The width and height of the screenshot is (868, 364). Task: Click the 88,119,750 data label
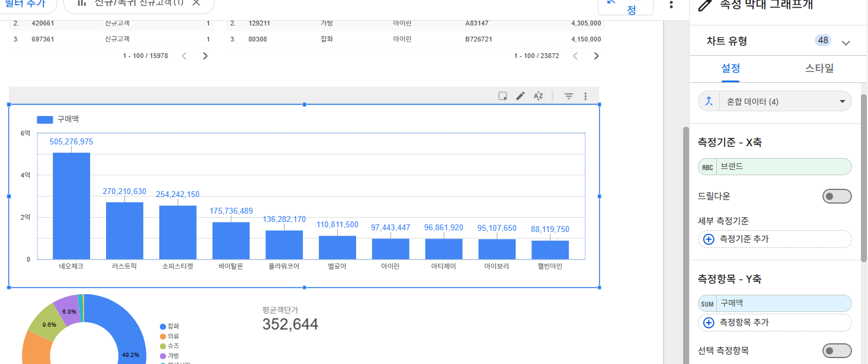[550, 229]
